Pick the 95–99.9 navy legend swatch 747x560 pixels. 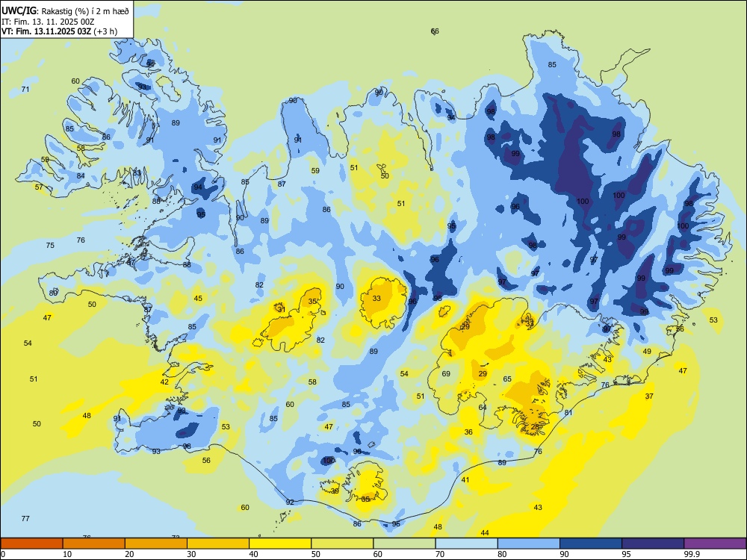point(653,544)
